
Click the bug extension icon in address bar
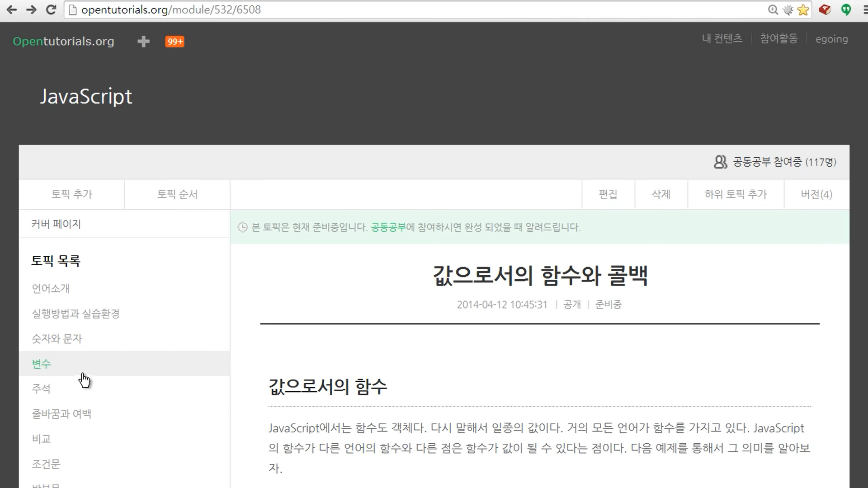[788, 10]
